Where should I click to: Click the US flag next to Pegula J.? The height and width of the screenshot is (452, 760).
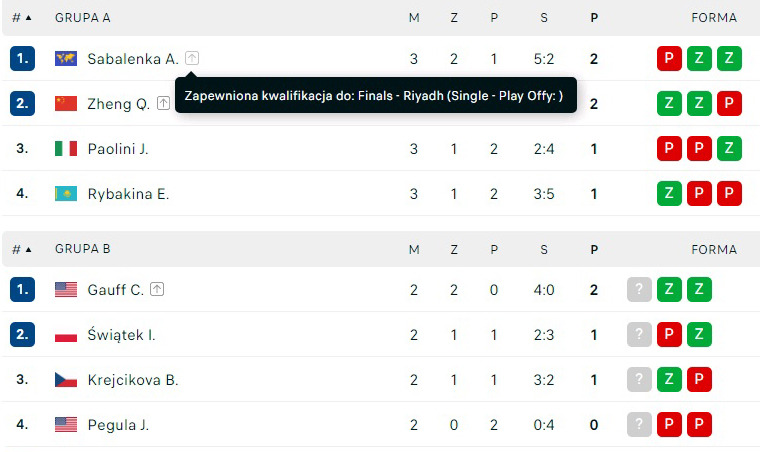pyautogui.click(x=66, y=425)
